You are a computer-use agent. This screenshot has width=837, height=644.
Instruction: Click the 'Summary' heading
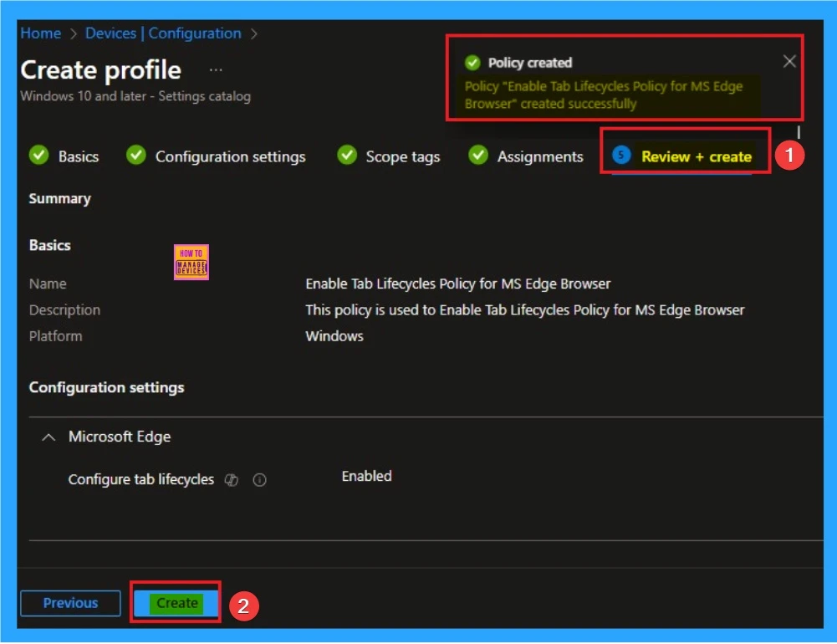(x=59, y=199)
